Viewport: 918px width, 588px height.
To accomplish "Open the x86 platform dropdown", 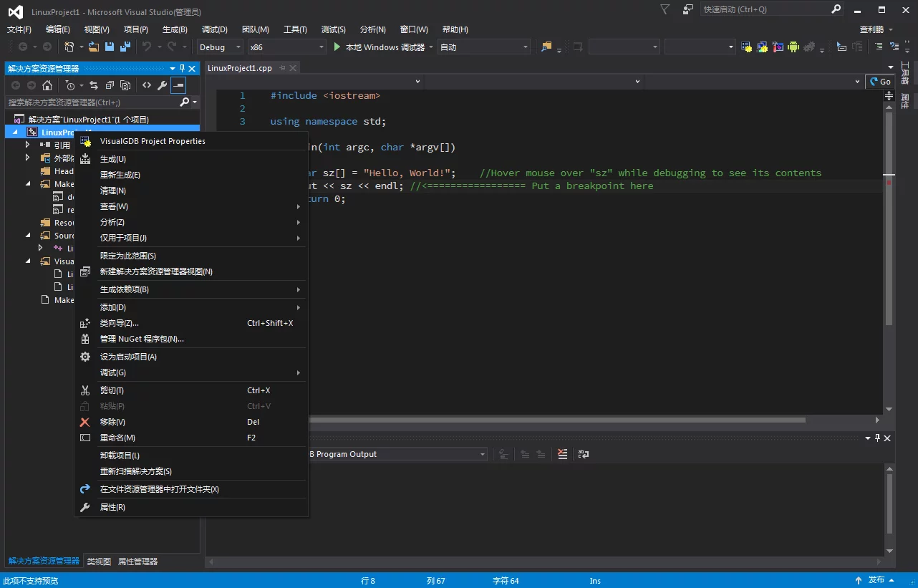I will tap(286, 47).
